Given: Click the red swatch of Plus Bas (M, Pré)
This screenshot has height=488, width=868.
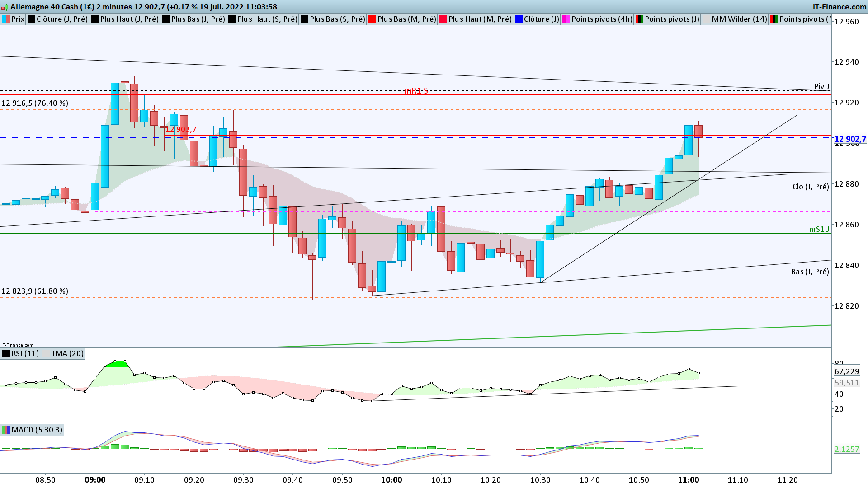Looking at the screenshot, I should tap(373, 19).
